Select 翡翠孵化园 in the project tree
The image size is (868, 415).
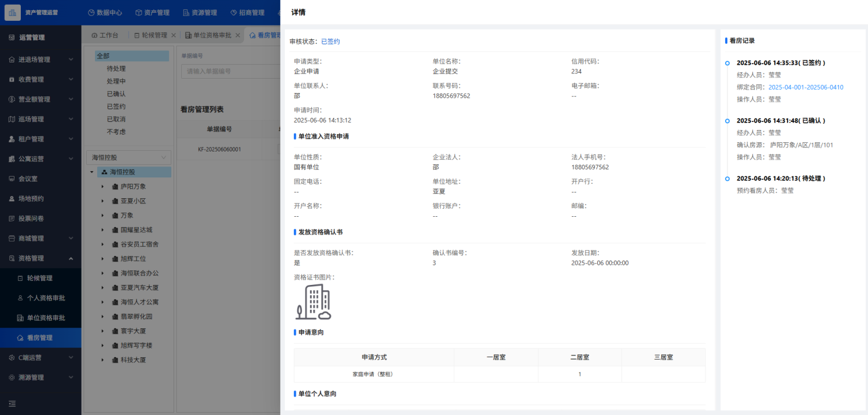pyautogui.click(x=136, y=317)
